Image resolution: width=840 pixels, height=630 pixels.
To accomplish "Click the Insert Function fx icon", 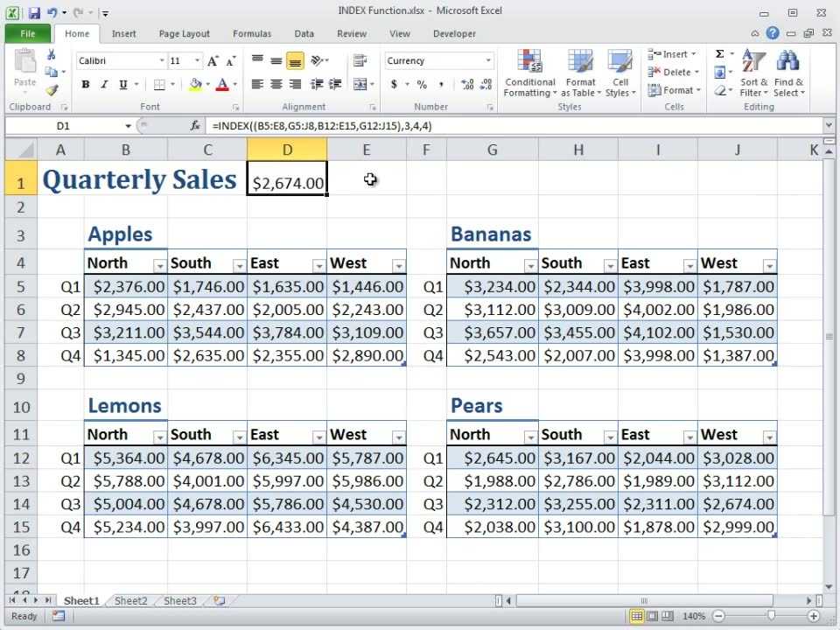I will [x=195, y=126].
